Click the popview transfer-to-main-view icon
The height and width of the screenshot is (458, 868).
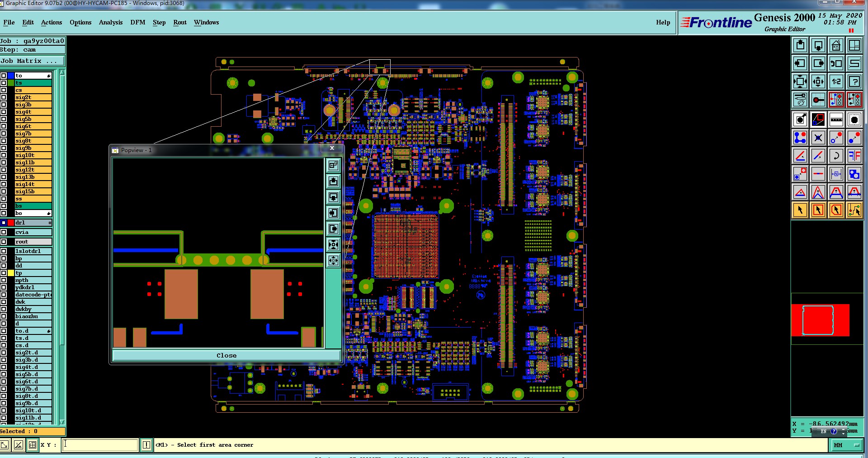click(334, 166)
